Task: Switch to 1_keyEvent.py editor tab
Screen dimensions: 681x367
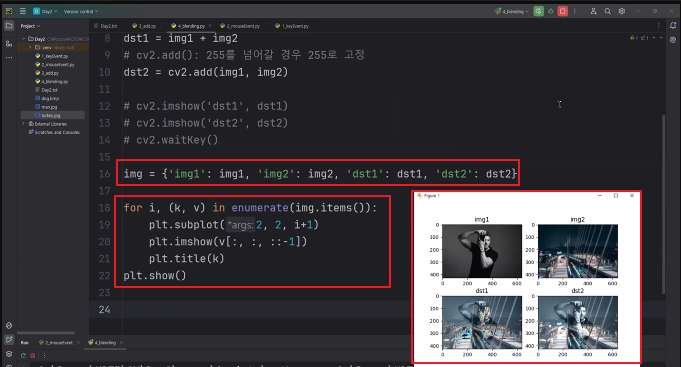Action: pyautogui.click(x=292, y=26)
